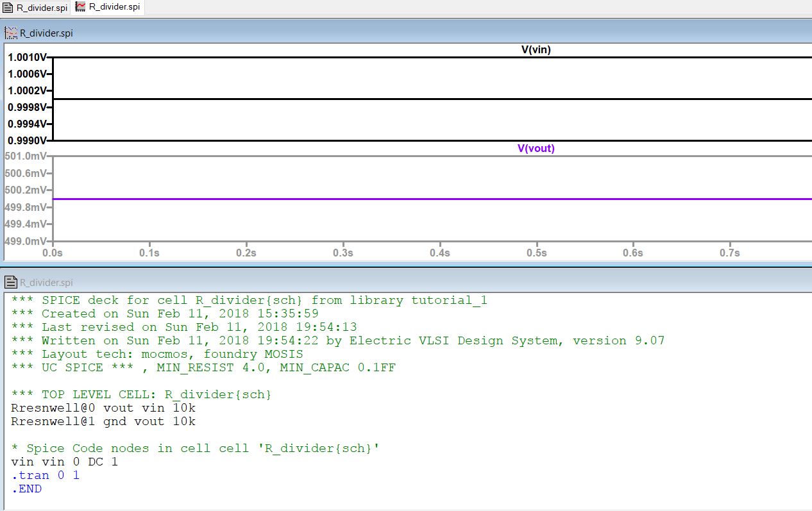Image resolution: width=812 pixels, height=511 pixels.
Task: Click the 501.0mV vertical axis label
Action: (x=26, y=156)
